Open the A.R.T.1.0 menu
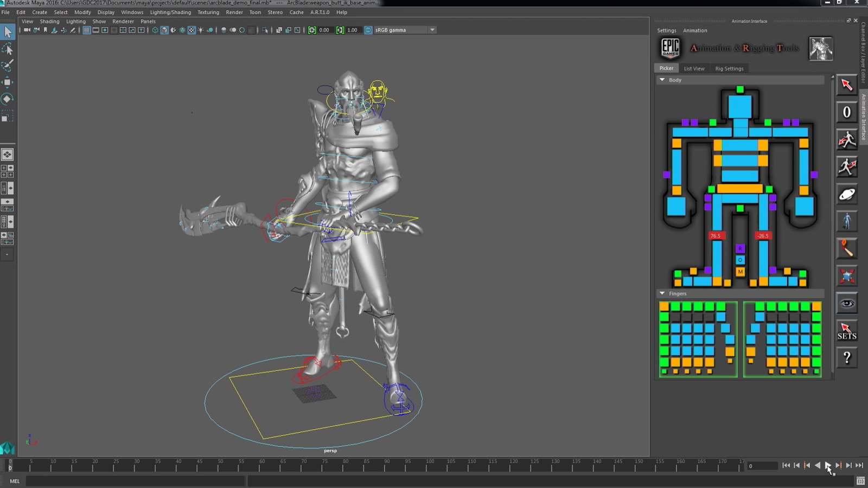 coord(320,12)
